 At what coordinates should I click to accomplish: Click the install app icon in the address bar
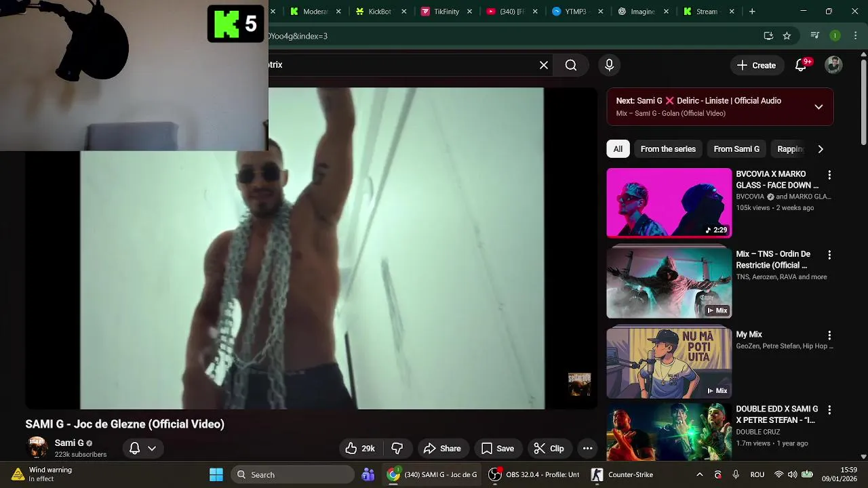tap(768, 36)
